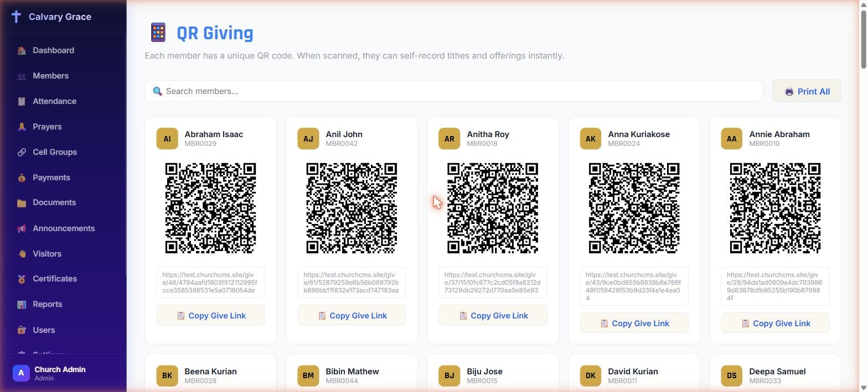The height and width of the screenshot is (392, 868).
Task: Click the scrollbar down arrow
Action: click(863, 388)
